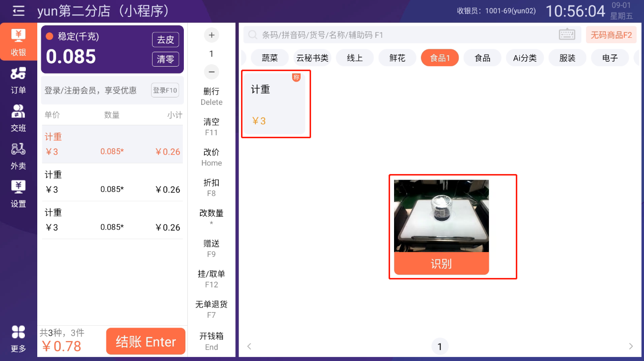644x361 pixels.
Task: Click the 结账 Enter checkout button
Action: 146,342
